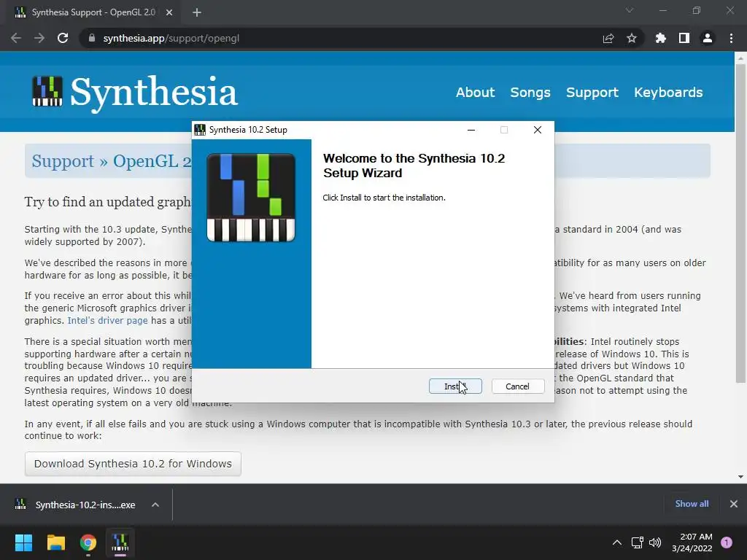Click the Synthesia icon on the download item
This screenshot has width=747, height=560.
tap(20, 505)
